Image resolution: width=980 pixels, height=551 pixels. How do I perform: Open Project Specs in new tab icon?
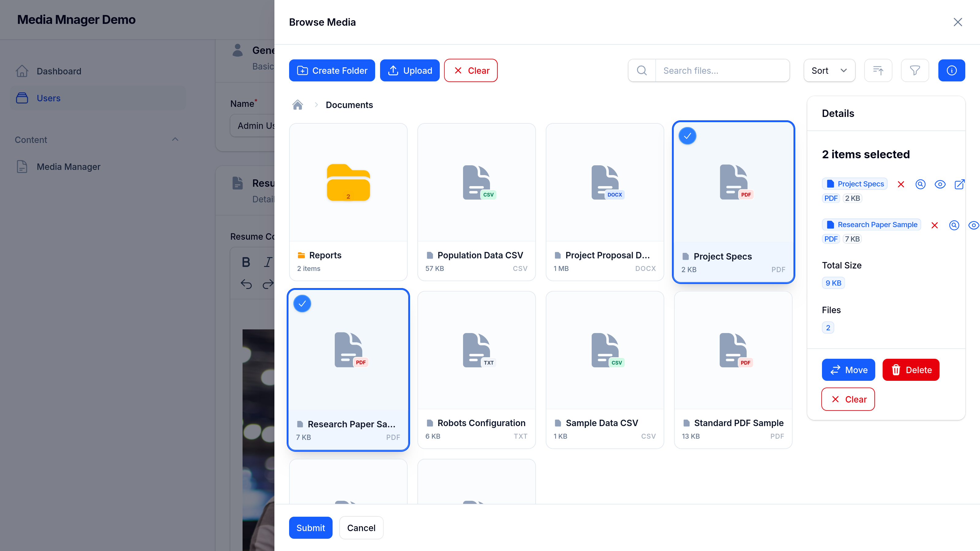tap(959, 184)
